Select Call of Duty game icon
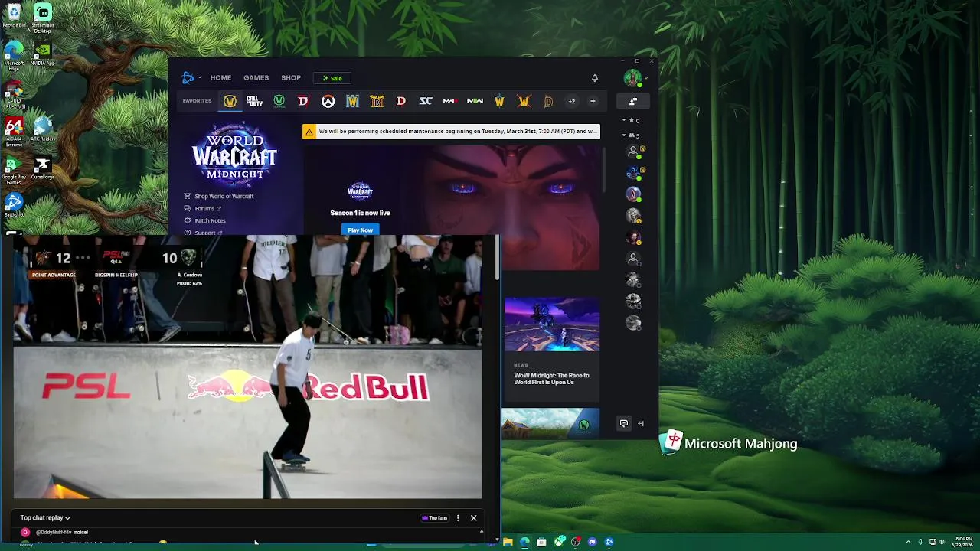980x551 pixels. point(254,101)
